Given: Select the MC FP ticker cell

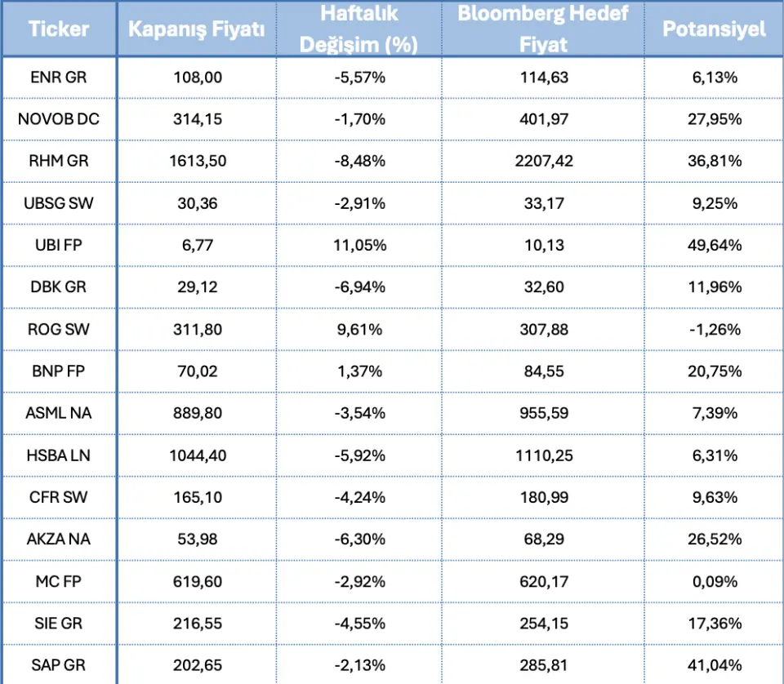Looking at the screenshot, I should tap(59, 581).
